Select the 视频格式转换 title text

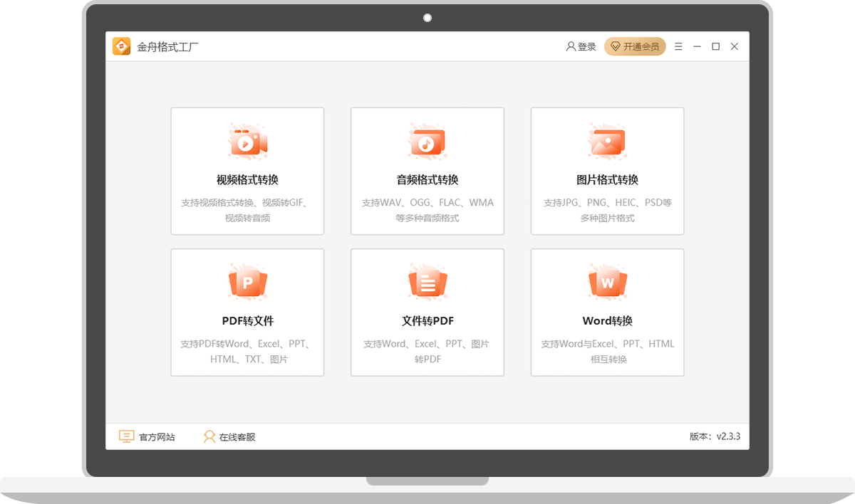tap(247, 179)
